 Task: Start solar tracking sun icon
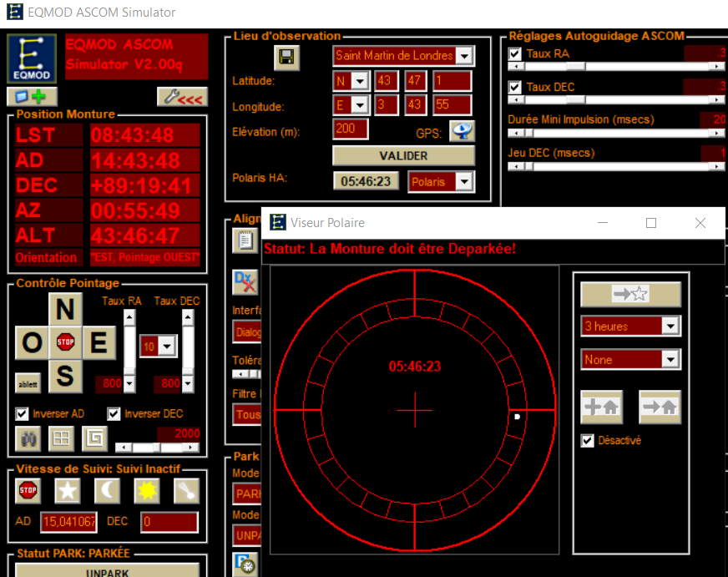click(x=147, y=491)
